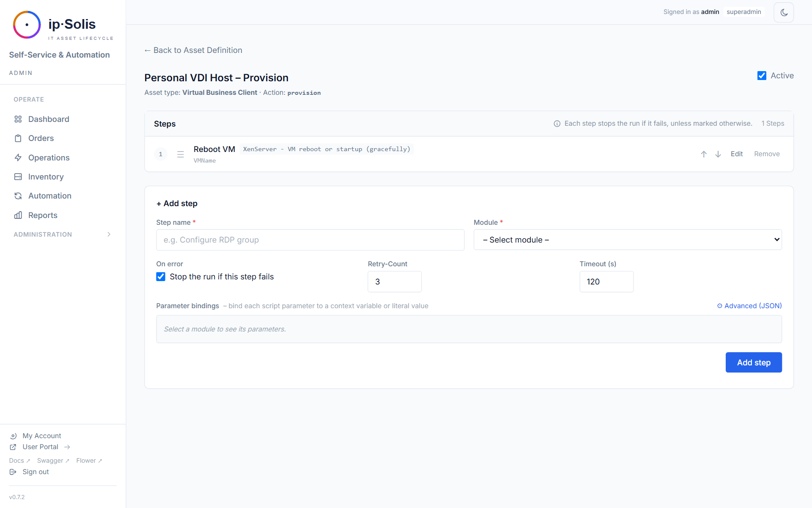Click the Inventory storage icon
The height and width of the screenshot is (508, 812).
[x=18, y=177]
